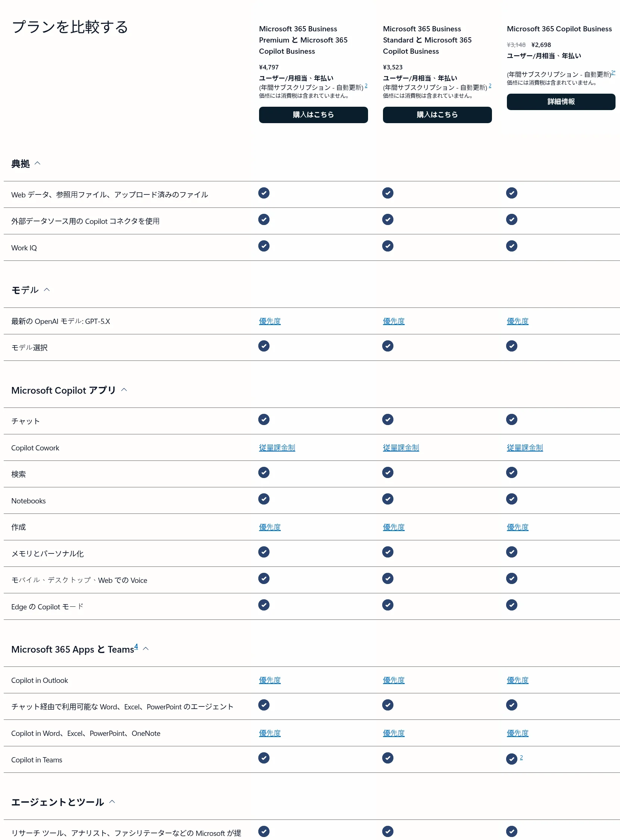Click メモリとパーソナル化 checkmark, Standard column
Viewport: 620px width, 840px height.
tap(388, 552)
